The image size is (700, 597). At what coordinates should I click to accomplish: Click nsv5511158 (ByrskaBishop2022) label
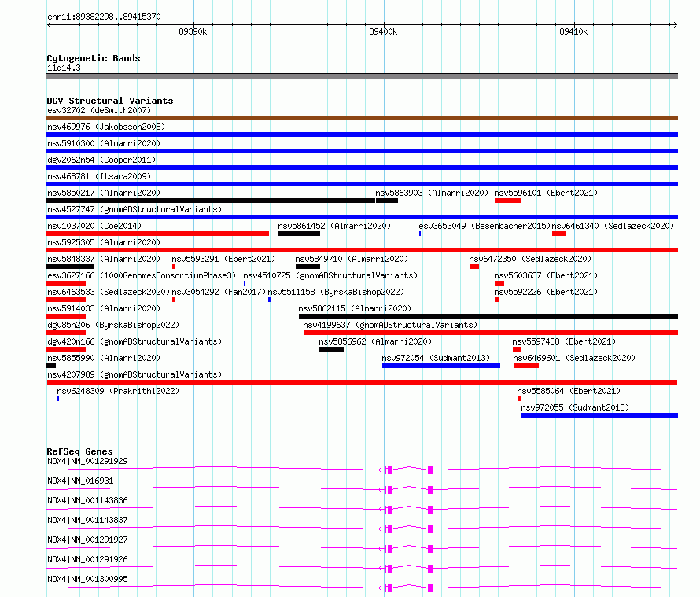(x=336, y=292)
